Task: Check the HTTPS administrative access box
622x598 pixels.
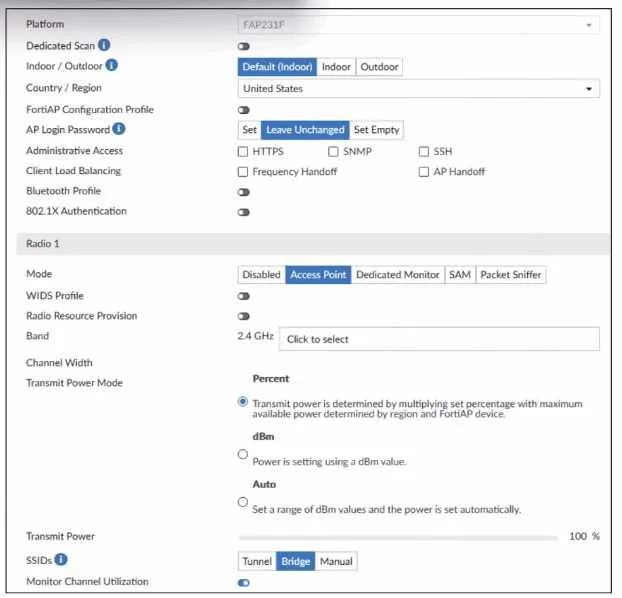Action: click(x=243, y=152)
